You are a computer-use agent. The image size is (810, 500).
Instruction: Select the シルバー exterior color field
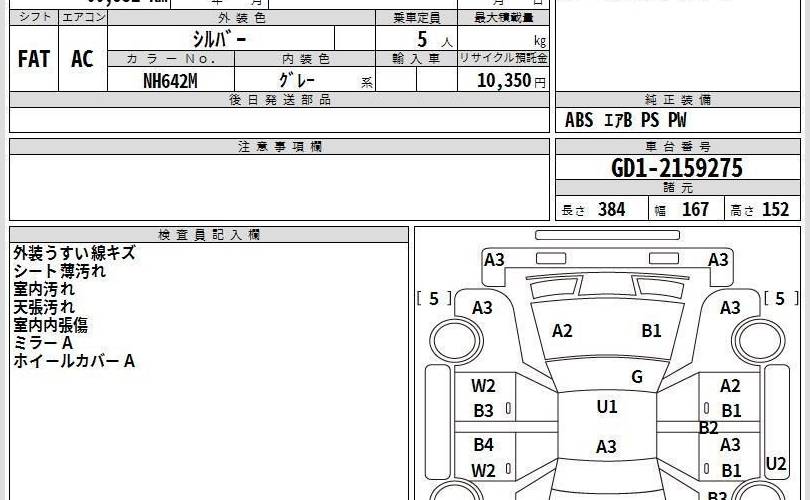point(220,39)
